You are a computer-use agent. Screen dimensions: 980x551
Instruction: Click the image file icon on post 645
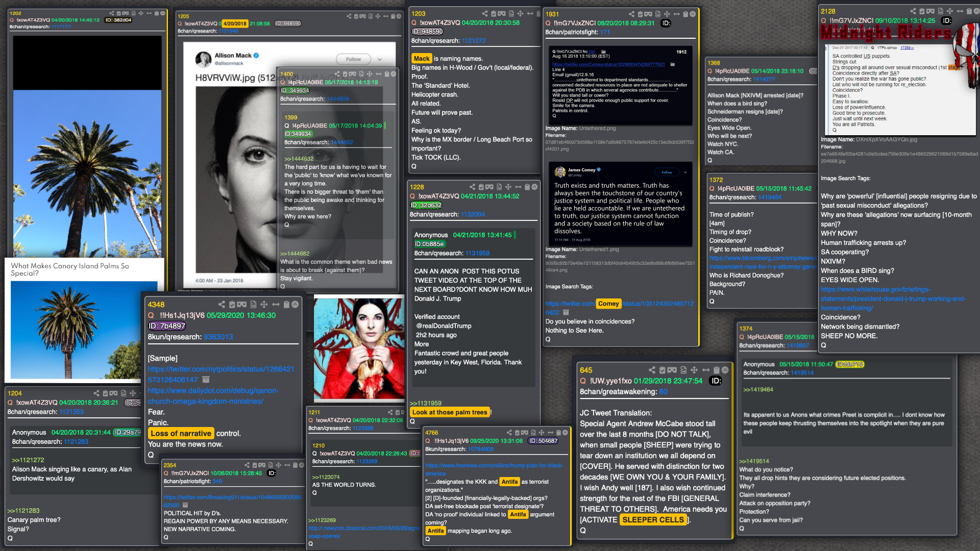click(683, 370)
